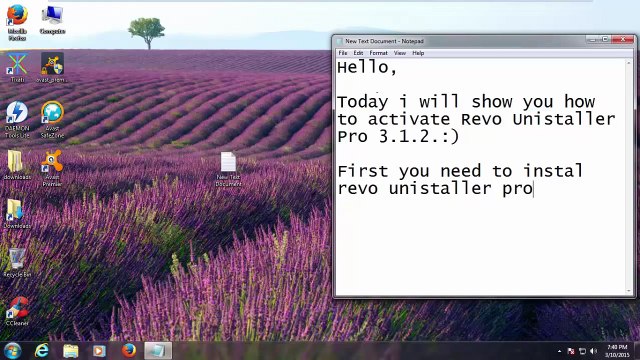Open the Format menu in Notepad
The height and width of the screenshot is (360, 640).
click(378, 53)
